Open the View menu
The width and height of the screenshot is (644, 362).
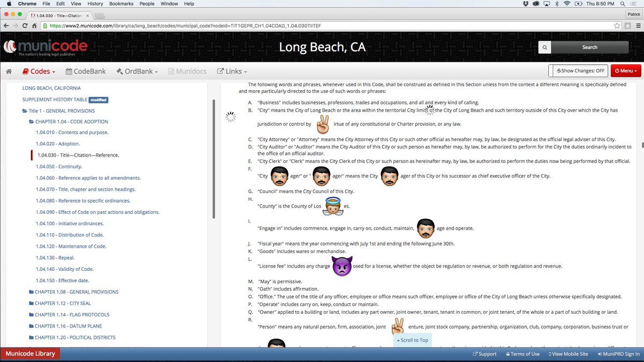click(x=76, y=4)
